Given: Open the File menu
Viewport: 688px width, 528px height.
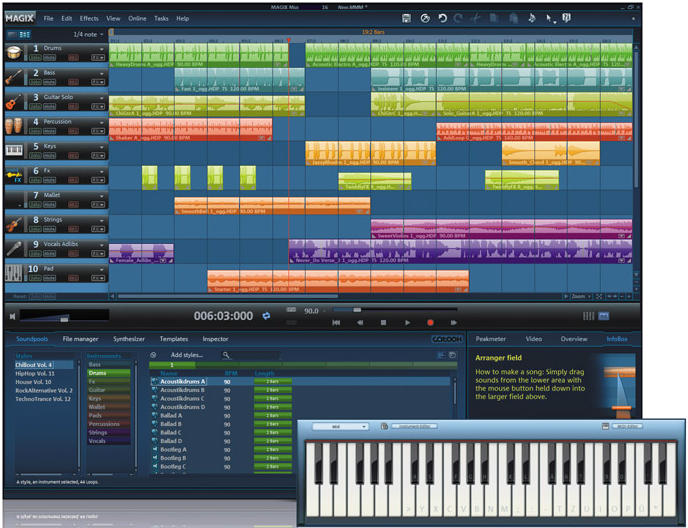Looking at the screenshot, I should (x=48, y=18).
